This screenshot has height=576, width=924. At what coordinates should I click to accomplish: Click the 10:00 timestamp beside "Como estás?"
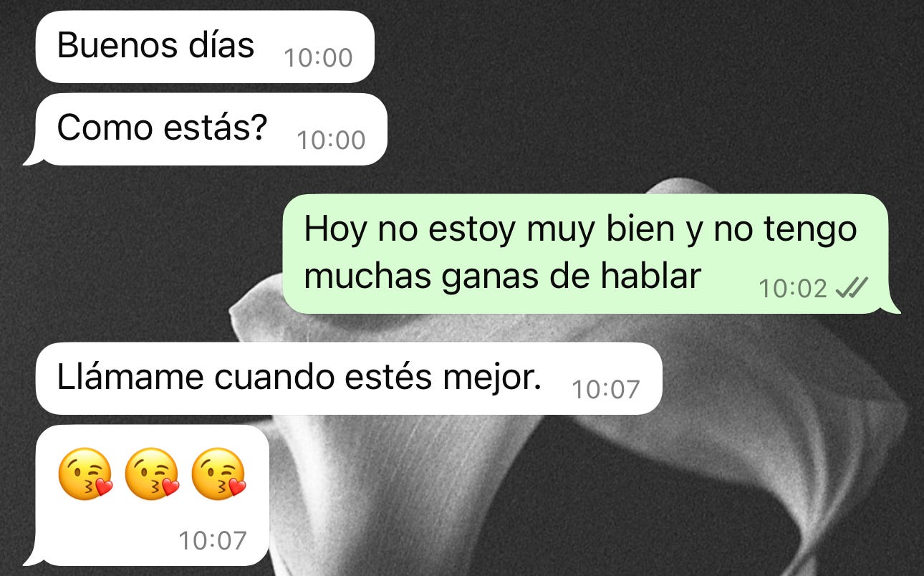click(x=331, y=140)
